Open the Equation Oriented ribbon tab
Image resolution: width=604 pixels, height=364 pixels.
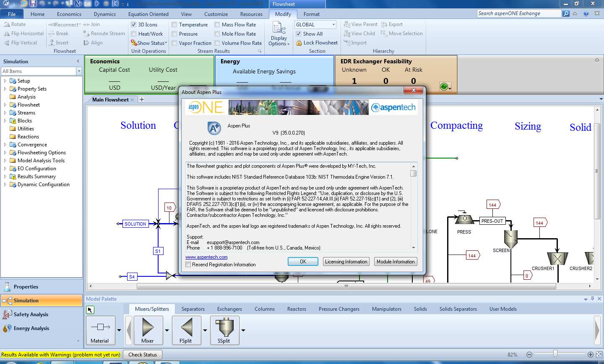148,14
